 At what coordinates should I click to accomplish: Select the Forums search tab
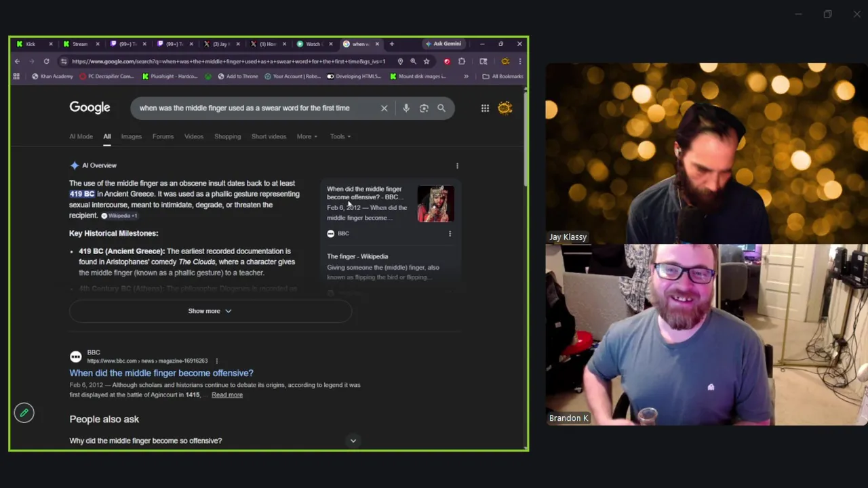pos(163,136)
